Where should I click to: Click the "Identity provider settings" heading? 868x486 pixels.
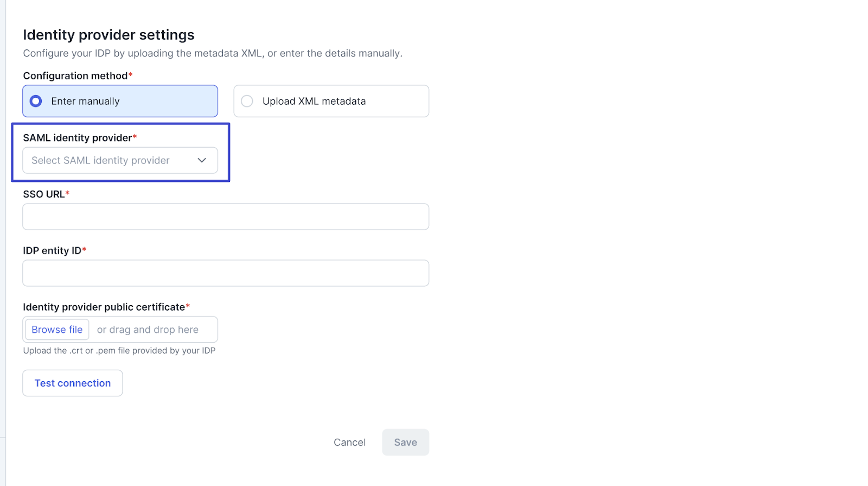(x=108, y=35)
